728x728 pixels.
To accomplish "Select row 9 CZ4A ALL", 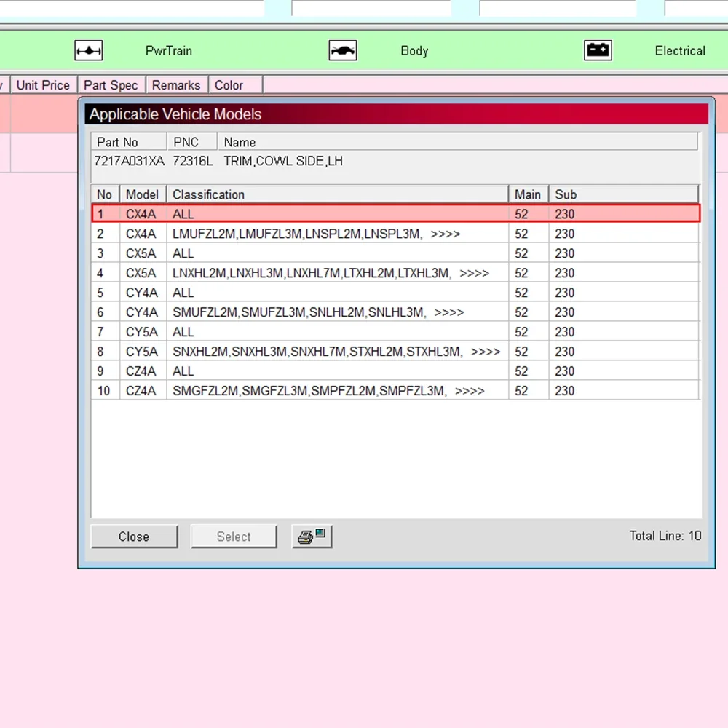I will tap(395, 371).
